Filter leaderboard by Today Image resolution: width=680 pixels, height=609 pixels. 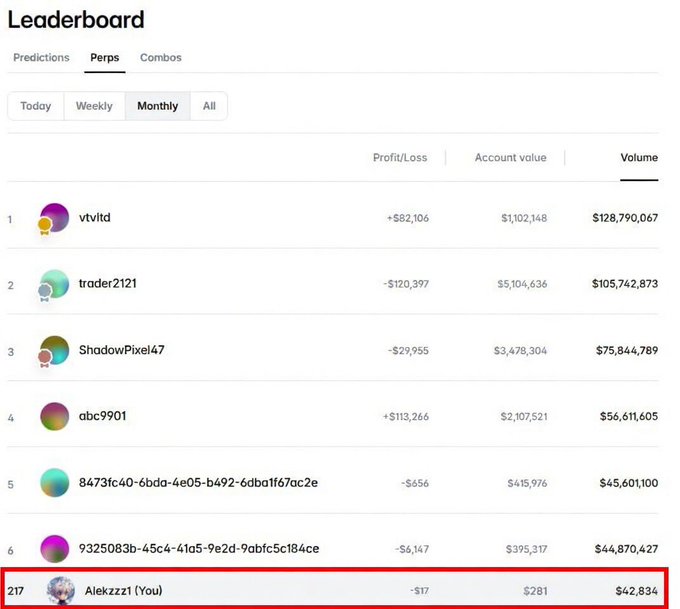coord(36,106)
